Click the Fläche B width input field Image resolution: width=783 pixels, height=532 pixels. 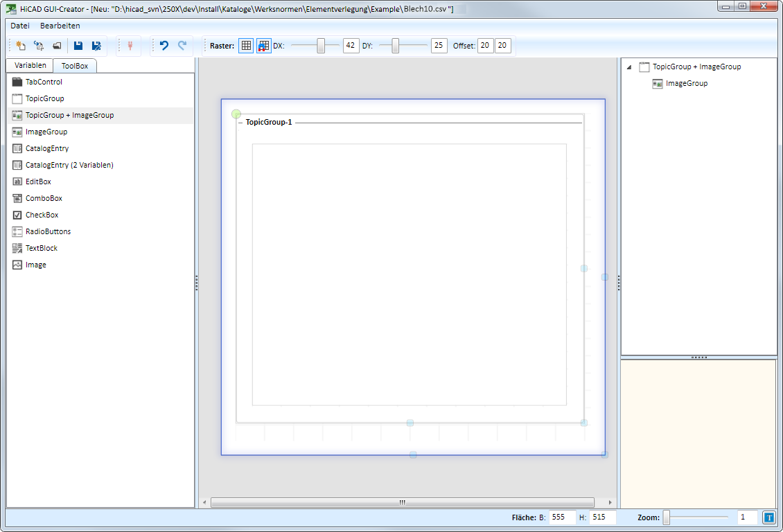[x=562, y=517]
